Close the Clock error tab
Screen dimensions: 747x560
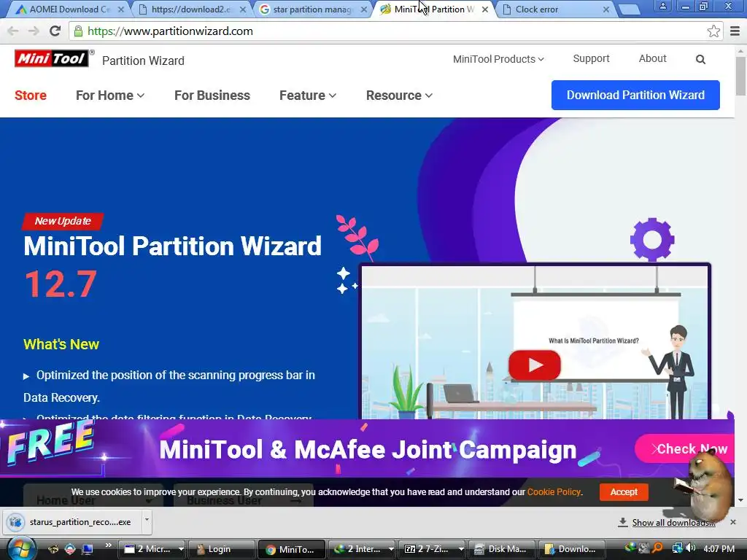pos(606,9)
